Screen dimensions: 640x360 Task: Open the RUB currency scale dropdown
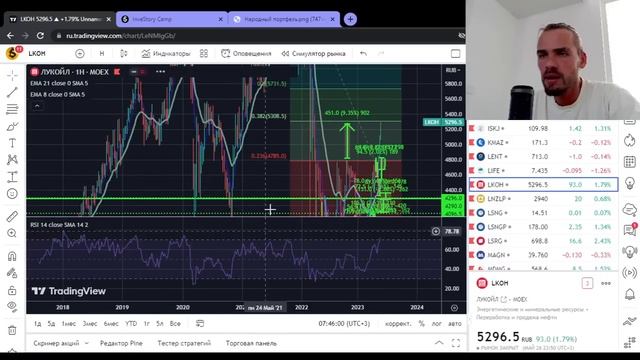pyautogui.click(x=453, y=70)
